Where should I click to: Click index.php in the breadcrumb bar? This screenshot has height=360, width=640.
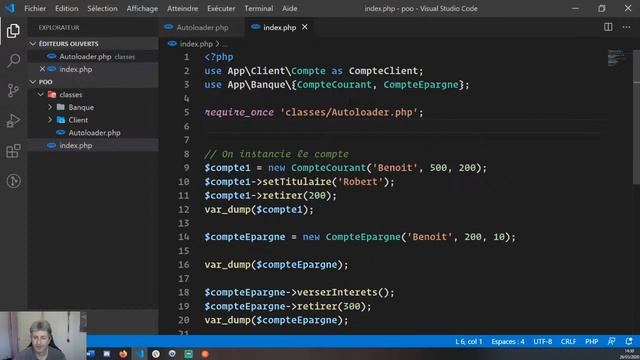(x=196, y=44)
